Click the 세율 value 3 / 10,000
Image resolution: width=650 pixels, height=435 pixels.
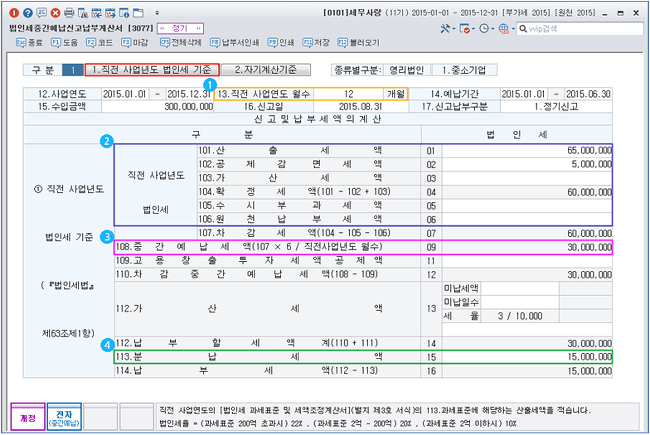pyautogui.click(x=520, y=316)
